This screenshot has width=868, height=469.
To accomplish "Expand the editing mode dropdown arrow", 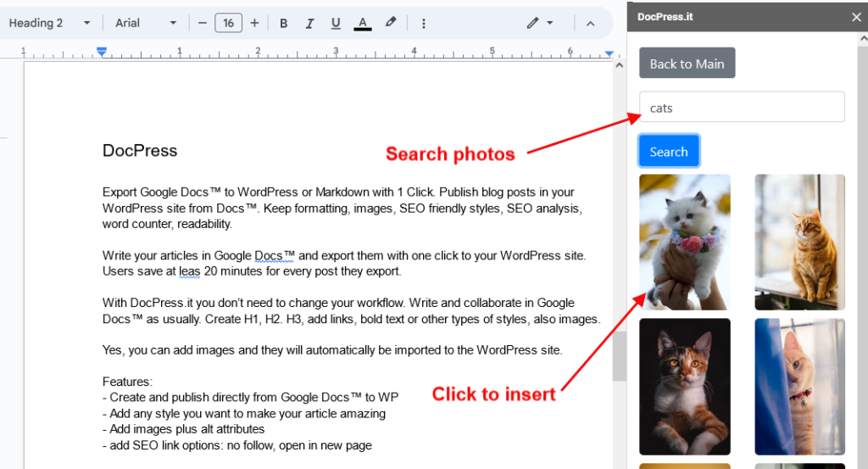I will pyautogui.click(x=549, y=23).
